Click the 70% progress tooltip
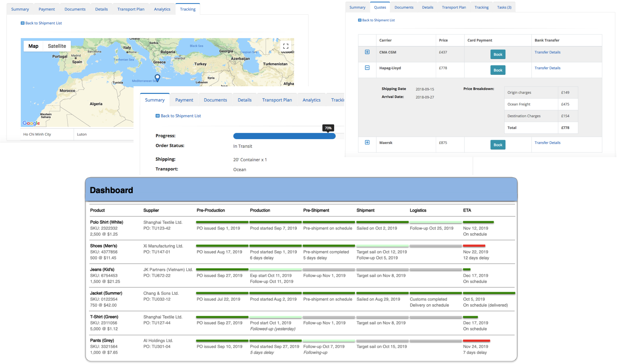617x364 pixels. pyautogui.click(x=328, y=128)
